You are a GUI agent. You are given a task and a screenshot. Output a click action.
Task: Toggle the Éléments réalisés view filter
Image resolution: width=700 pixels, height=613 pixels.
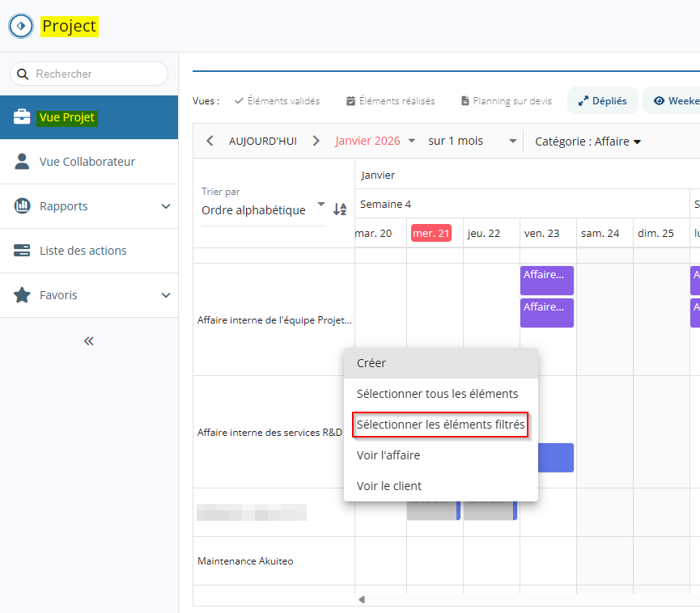pos(390,101)
